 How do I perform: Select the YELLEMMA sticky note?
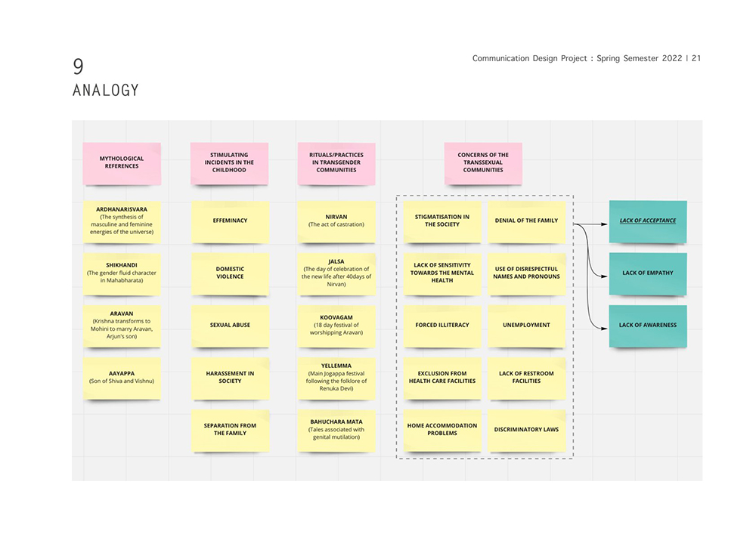(x=336, y=378)
